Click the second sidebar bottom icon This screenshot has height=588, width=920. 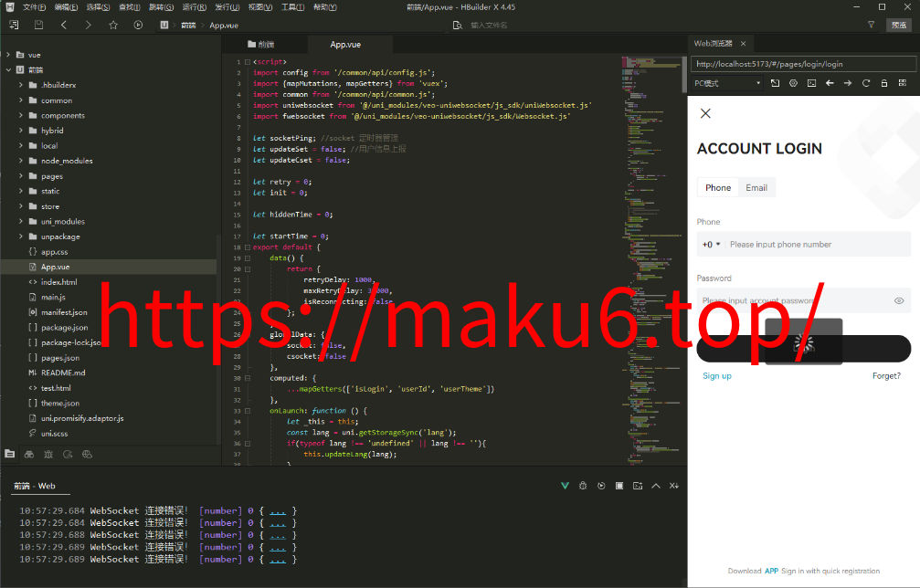pos(29,454)
